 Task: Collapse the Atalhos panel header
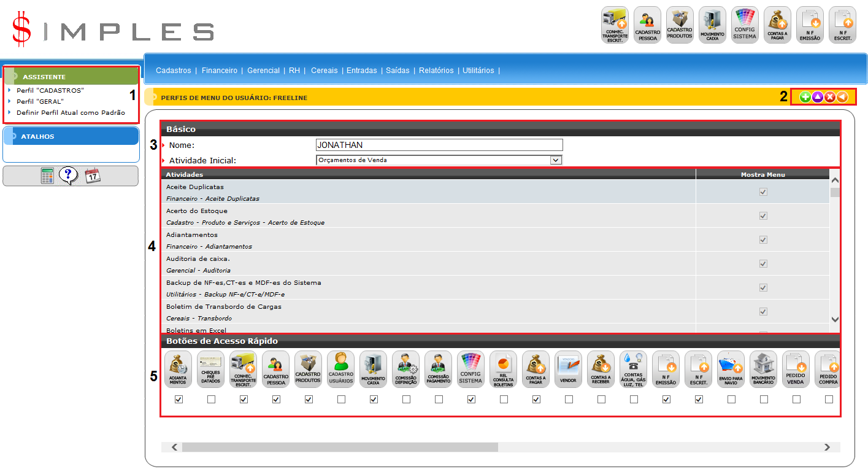coord(71,136)
